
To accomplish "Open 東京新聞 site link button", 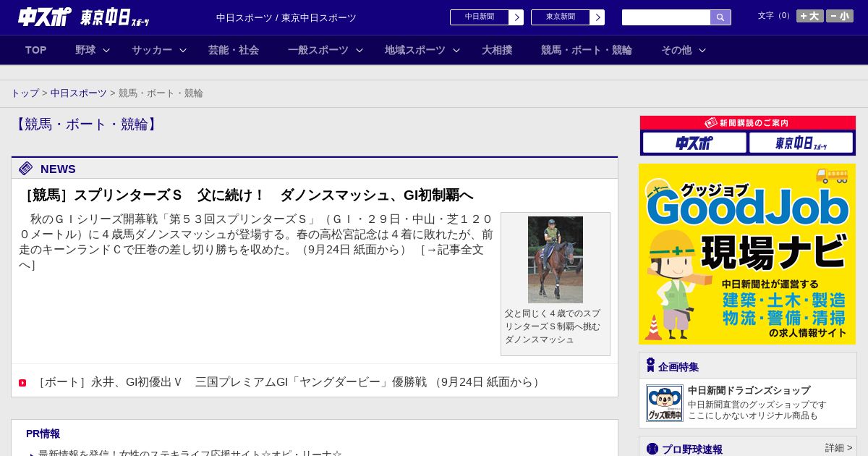I will click(561, 17).
